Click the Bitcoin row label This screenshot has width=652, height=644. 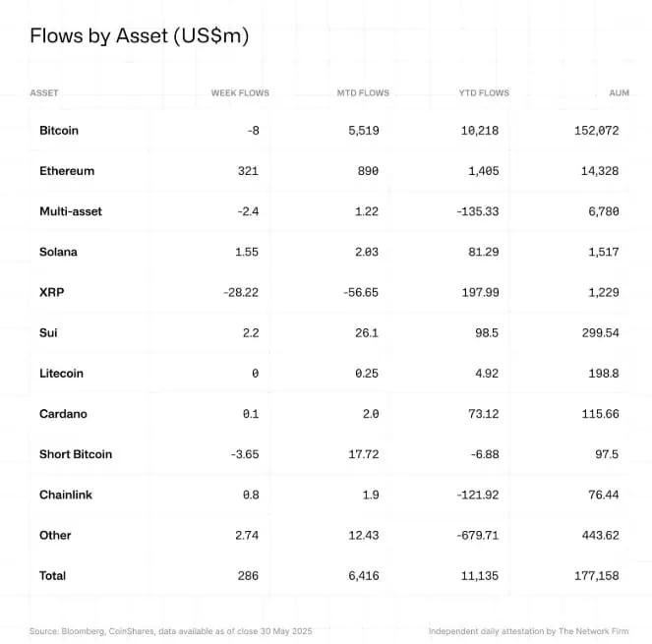pyautogui.click(x=59, y=131)
